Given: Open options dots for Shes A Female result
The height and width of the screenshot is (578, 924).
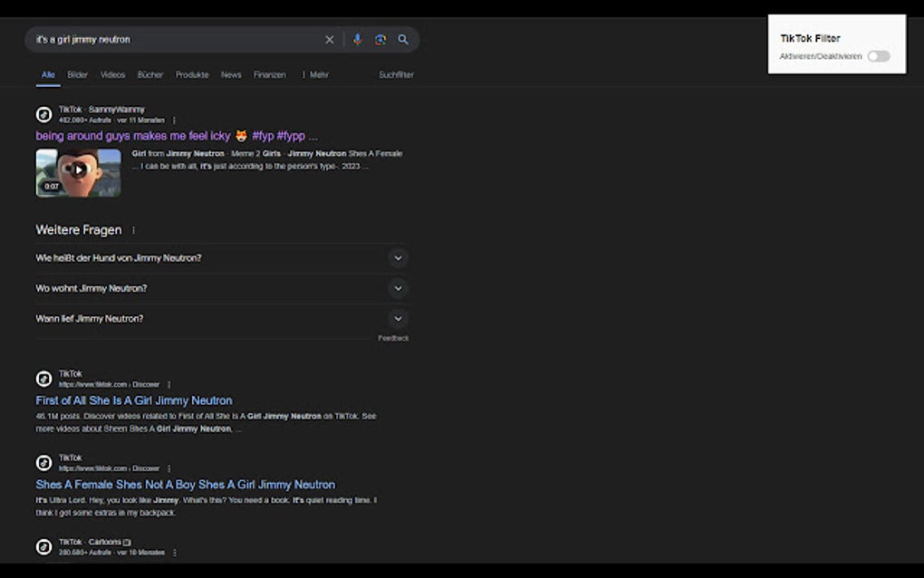Looking at the screenshot, I should click(169, 469).
